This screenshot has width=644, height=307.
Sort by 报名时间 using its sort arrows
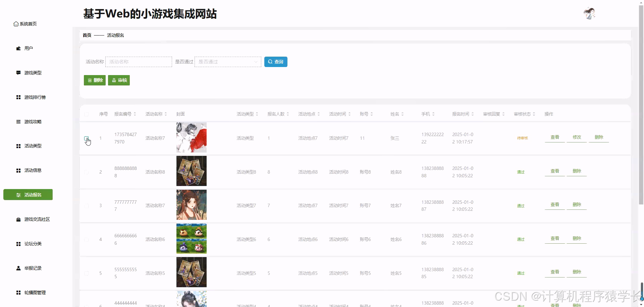[x=473, y=114]
